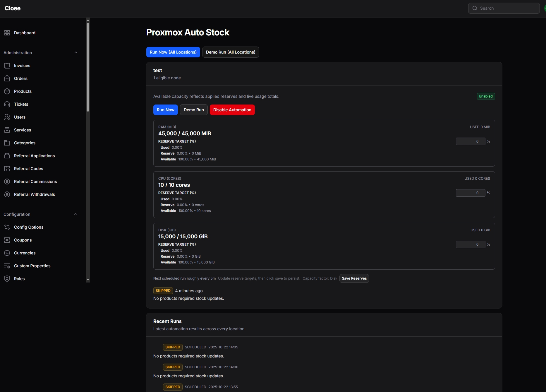Open Currencies in the sidebar
Screen dimensions: 546x392
[25, 253]
